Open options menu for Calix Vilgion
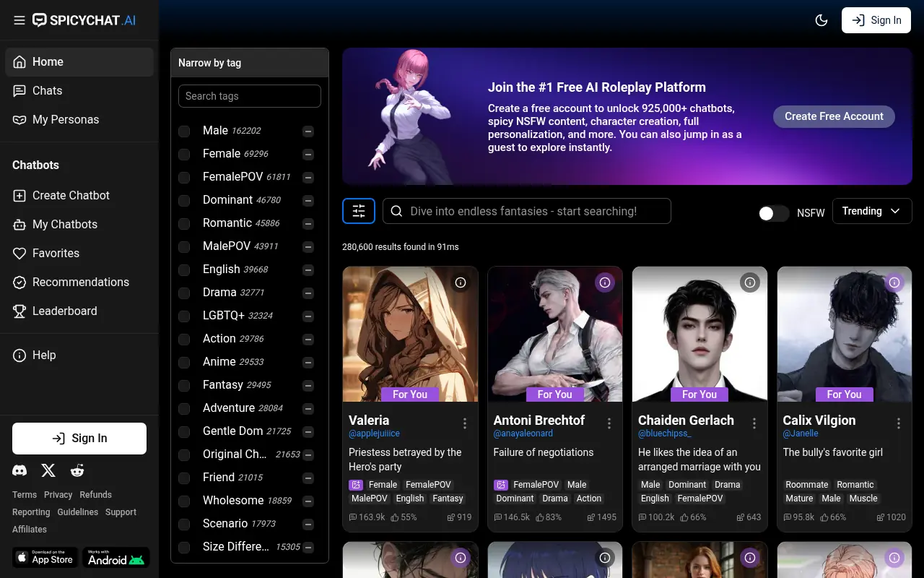This screenshot has height=578, width=924. coord(899,423)
